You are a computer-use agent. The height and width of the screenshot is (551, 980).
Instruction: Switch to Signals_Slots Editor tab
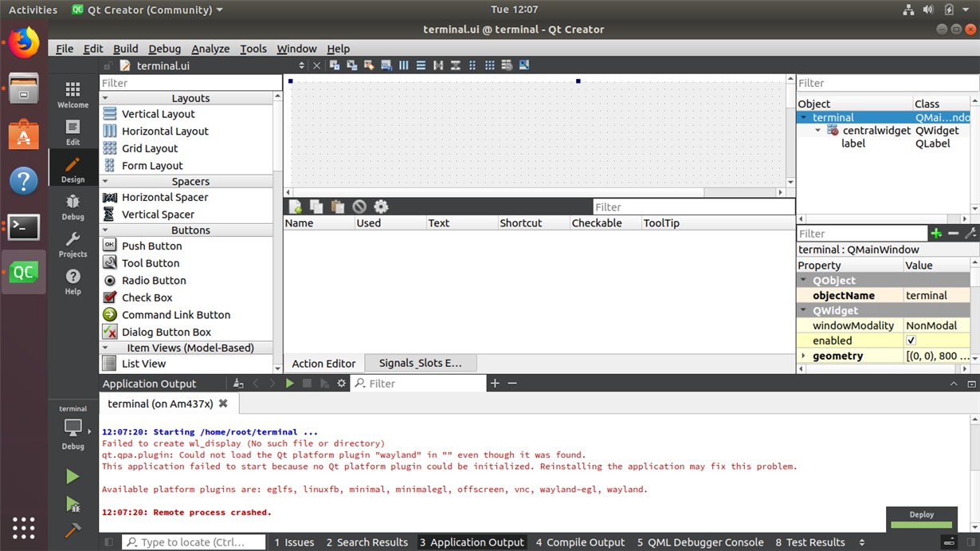(421, 363)
